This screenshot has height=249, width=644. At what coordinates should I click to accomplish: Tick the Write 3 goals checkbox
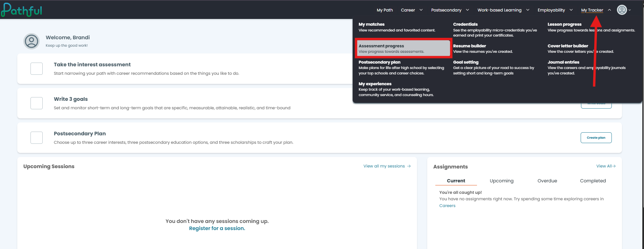click(37, 103)
